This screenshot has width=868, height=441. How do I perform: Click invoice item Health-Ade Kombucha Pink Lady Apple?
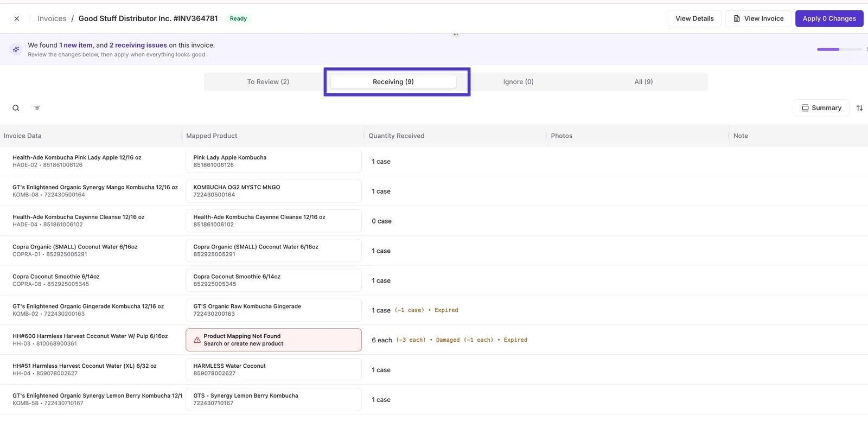pyautogui.click(x=77, y=161)
